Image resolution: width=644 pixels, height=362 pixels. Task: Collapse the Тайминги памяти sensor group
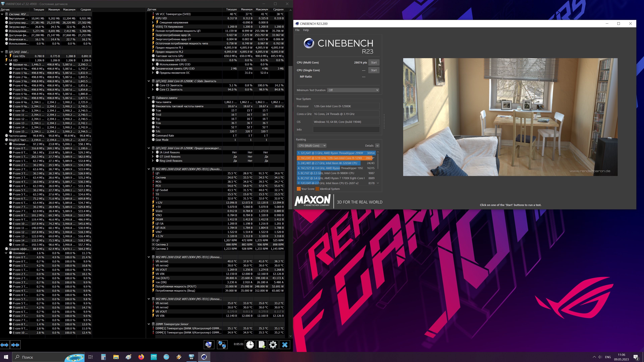click(149, 98)
